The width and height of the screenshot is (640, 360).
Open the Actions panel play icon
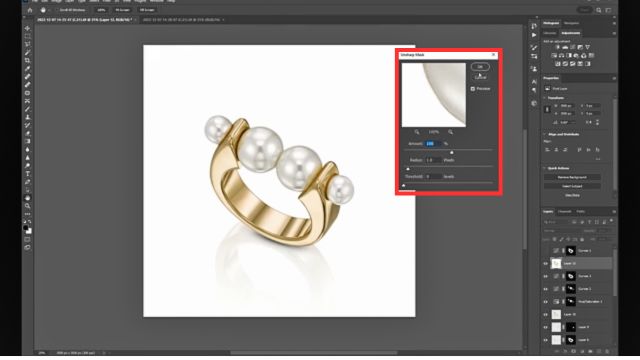(x=534, y=35)
